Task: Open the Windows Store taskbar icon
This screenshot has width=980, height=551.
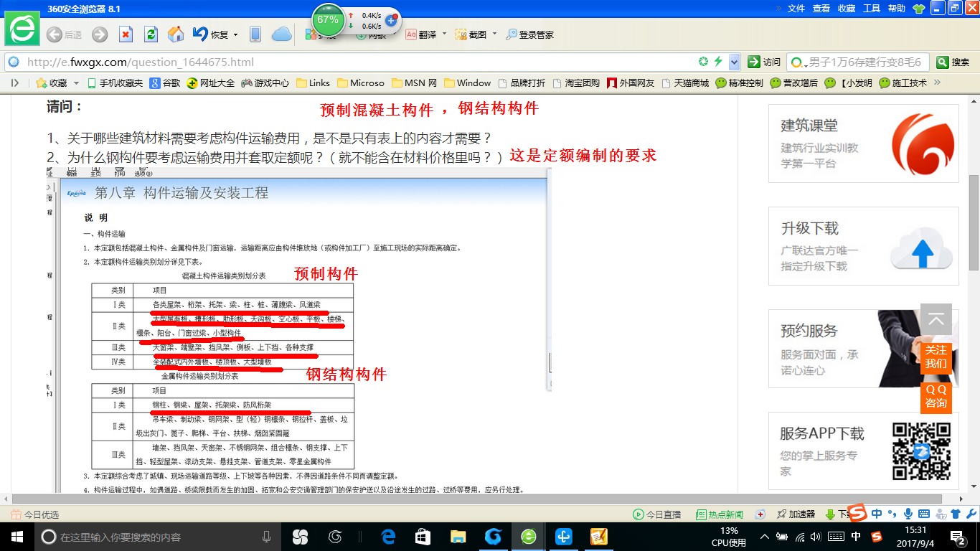Action: click(x=423, y=537)
